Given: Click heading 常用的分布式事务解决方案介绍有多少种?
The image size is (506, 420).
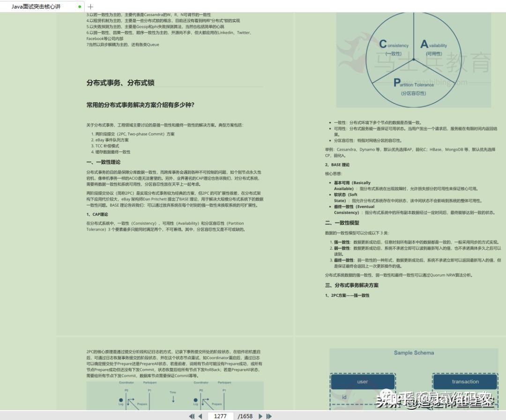Looking at the screenshot, I should coord(140,105).
